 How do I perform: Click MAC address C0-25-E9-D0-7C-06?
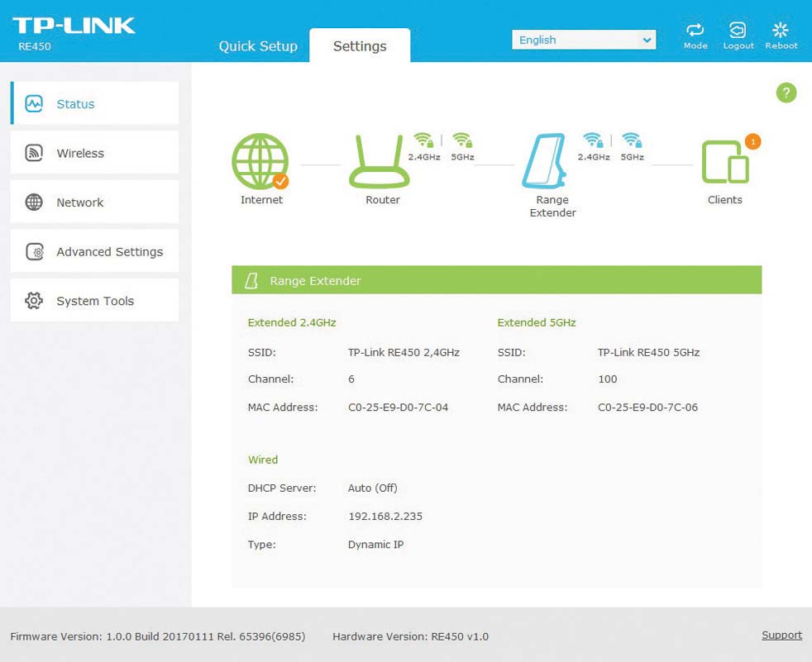tap(647, 407)
